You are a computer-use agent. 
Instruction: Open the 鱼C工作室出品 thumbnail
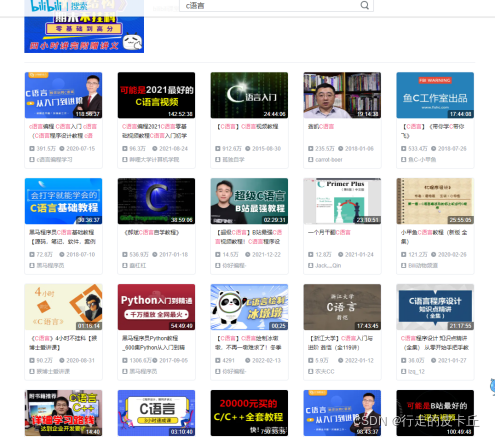435,95
